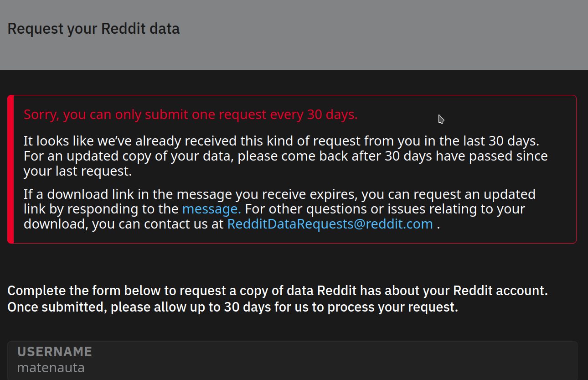Click the USERNAME field label

[55, 352]
